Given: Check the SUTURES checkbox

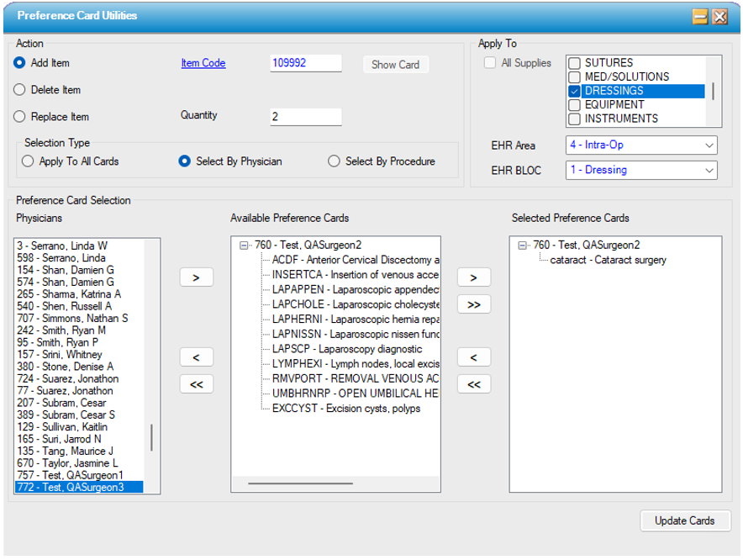Looking at the screenshot, I should tap(574, 63).
